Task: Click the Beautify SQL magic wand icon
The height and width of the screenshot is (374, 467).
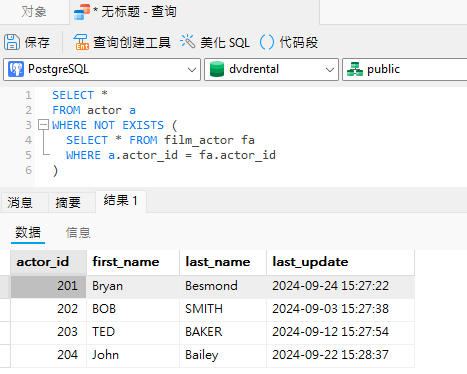Action: point(187,42)
